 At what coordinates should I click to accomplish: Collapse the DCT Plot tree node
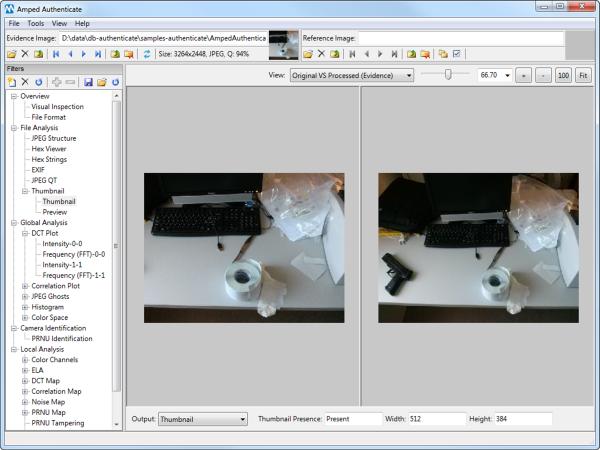[24, 233]
